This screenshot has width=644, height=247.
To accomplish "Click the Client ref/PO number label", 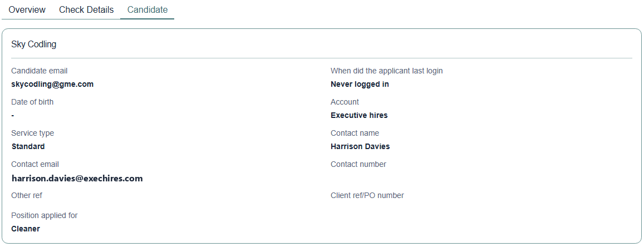I will click(367, 195).
